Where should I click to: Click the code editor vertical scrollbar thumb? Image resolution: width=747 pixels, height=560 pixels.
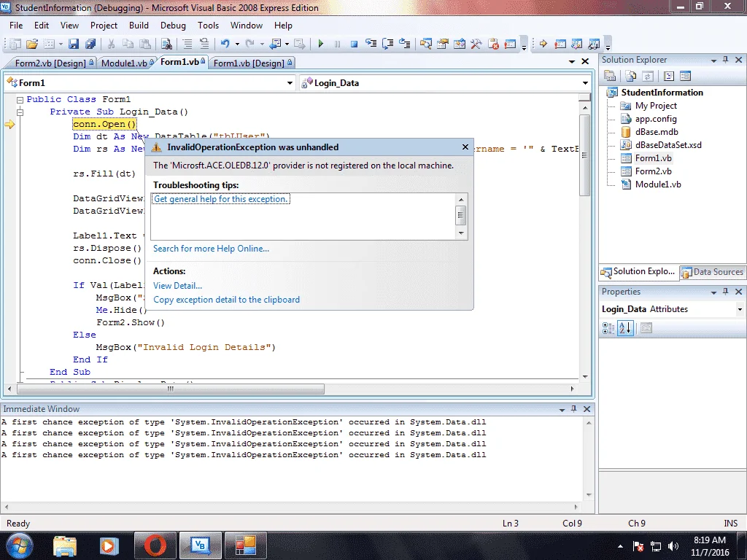tap(584, 155)
